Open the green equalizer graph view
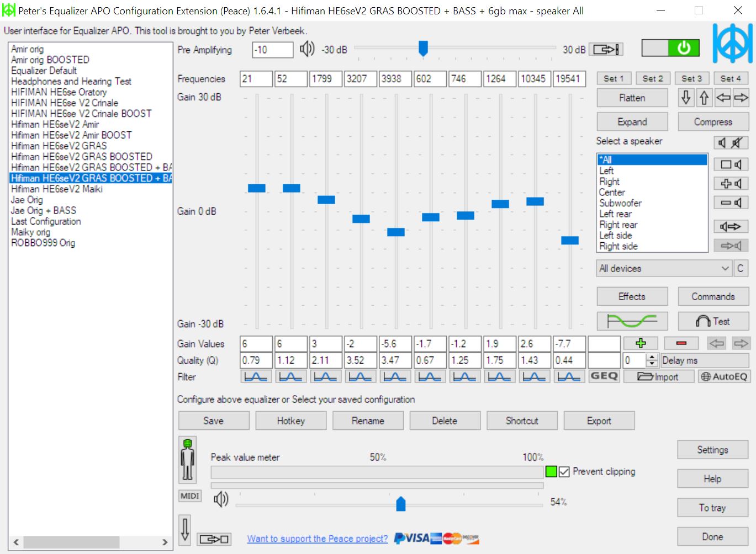 click(632, 321)
